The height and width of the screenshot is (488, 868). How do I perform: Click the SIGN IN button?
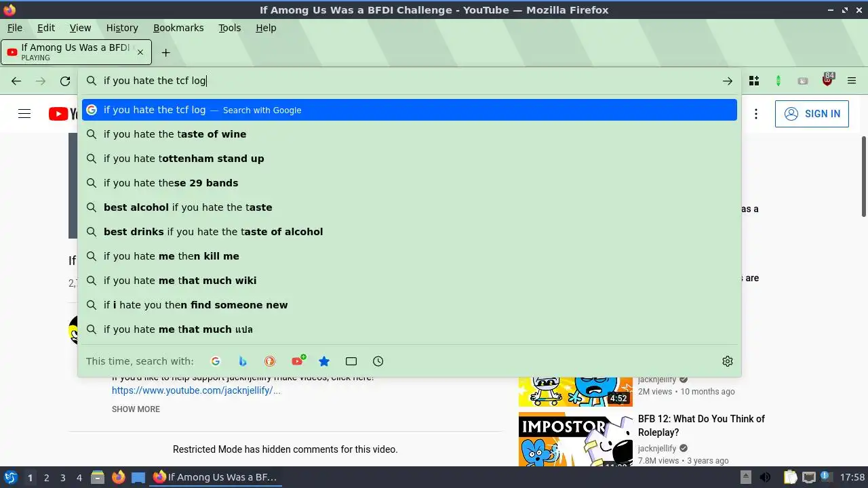click(812, 114)
